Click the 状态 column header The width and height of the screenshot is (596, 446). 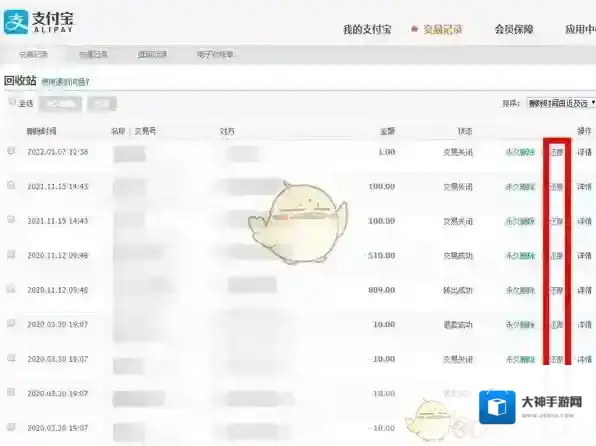tap(464, 132)
